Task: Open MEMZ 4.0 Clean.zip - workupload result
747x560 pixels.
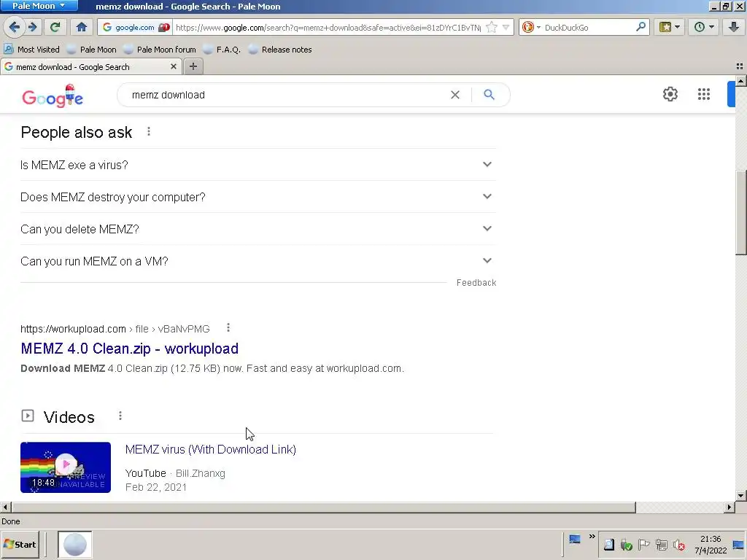Action: tap(130, 349)
